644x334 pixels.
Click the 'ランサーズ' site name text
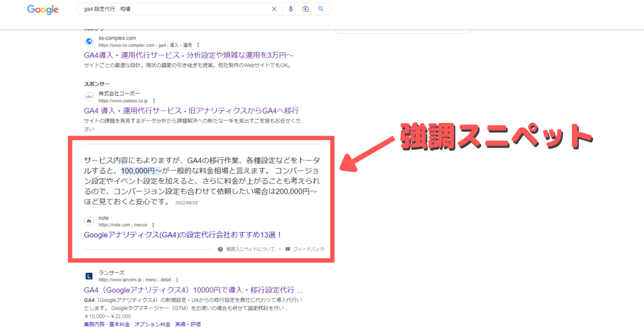click(111, 273)
